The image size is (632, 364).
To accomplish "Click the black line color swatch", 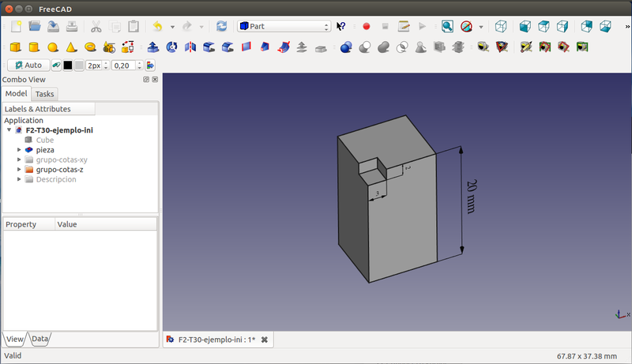I will coord(67,65).
